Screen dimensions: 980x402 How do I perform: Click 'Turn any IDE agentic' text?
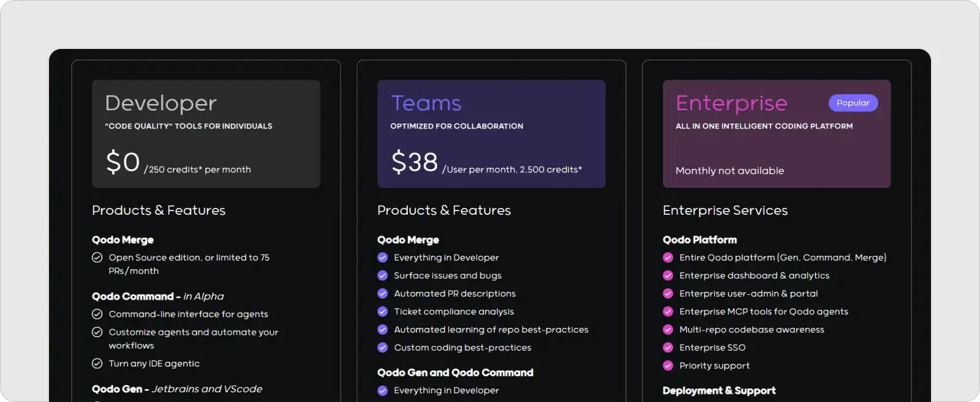(x=154, y=363)
